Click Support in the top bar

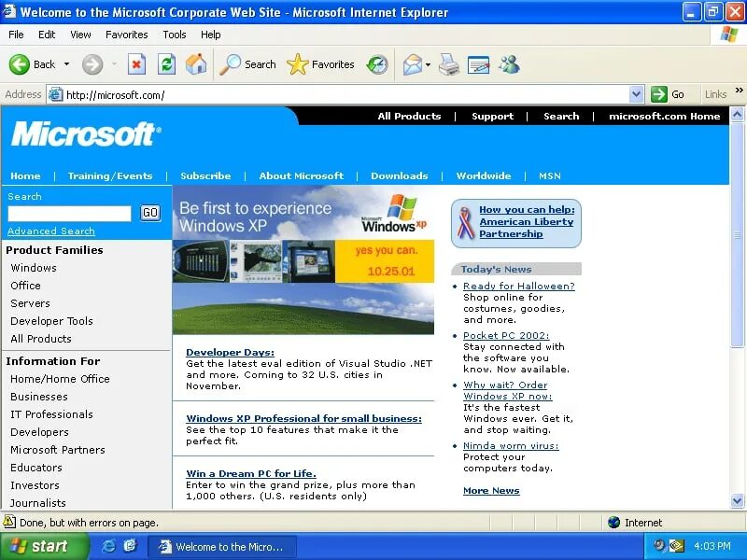(493, 116)
